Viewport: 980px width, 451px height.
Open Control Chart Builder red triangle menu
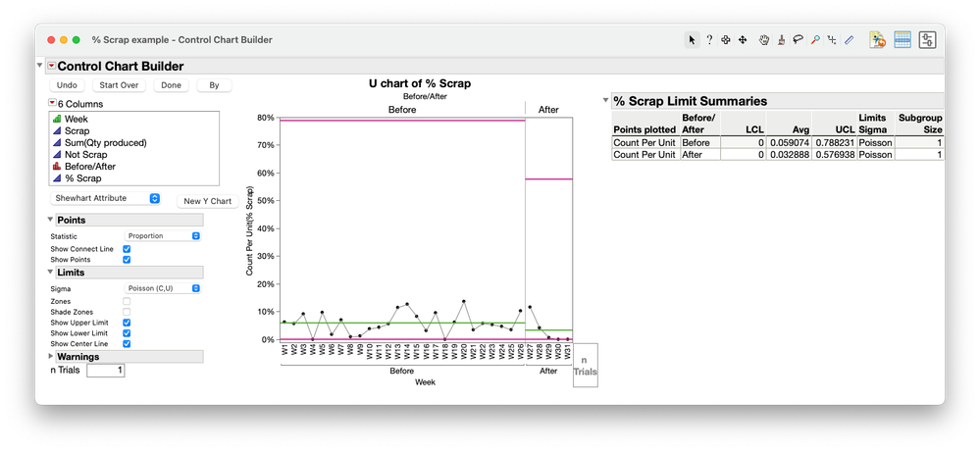click(51, 67)
